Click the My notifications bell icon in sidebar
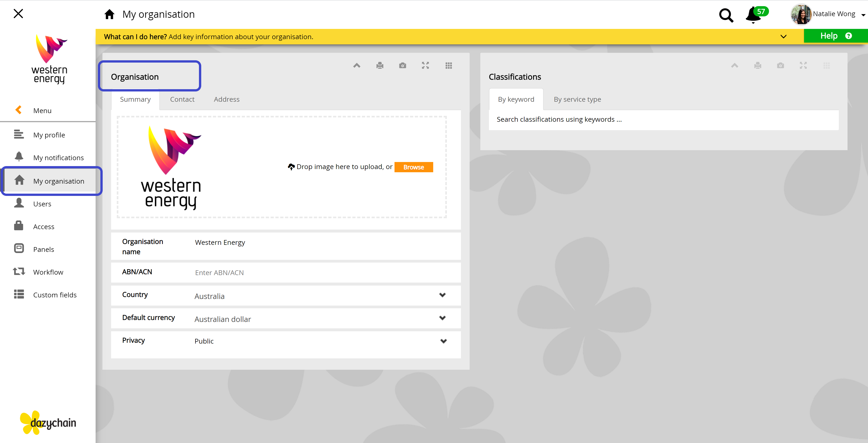Screen dimensions: 868x443 tap(19, 156)
